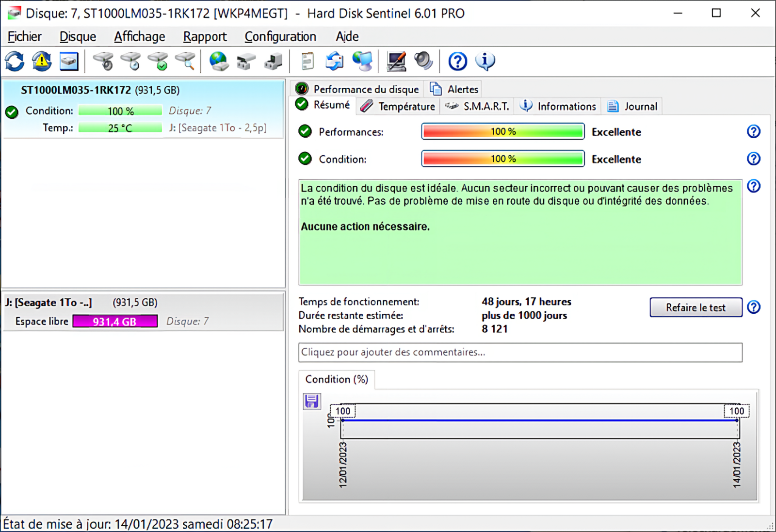Click the refresh disk information icon
The image size is (776, 532).
(x=15, y=61)
